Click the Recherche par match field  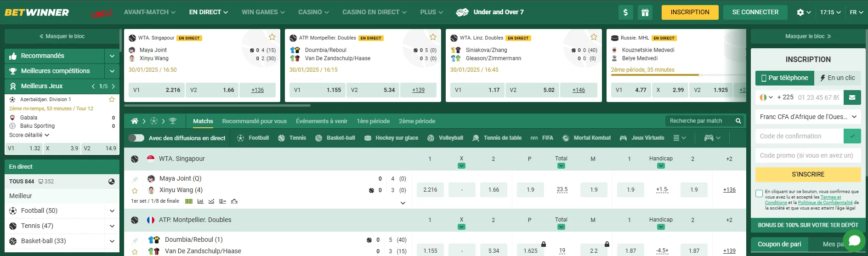(699, 121)
